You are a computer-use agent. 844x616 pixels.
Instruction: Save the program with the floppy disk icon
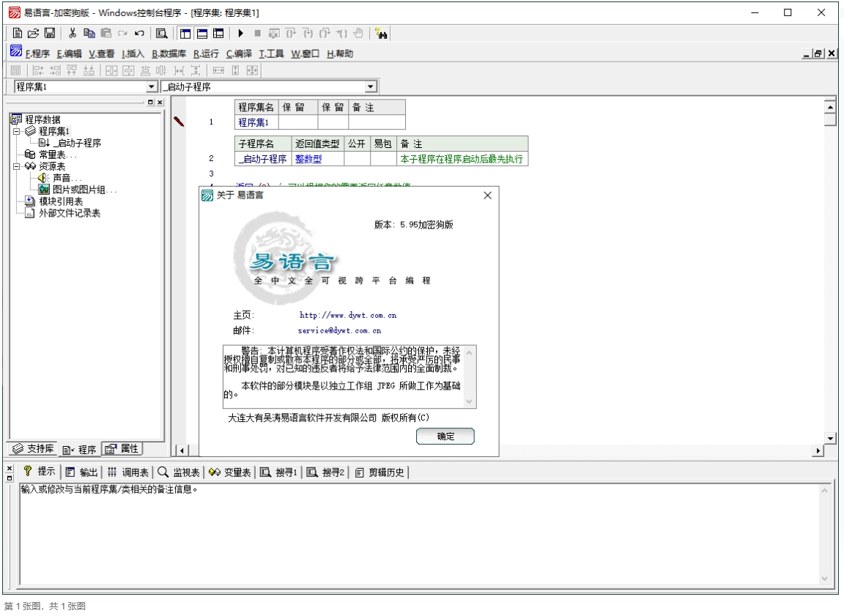(50, 33)
